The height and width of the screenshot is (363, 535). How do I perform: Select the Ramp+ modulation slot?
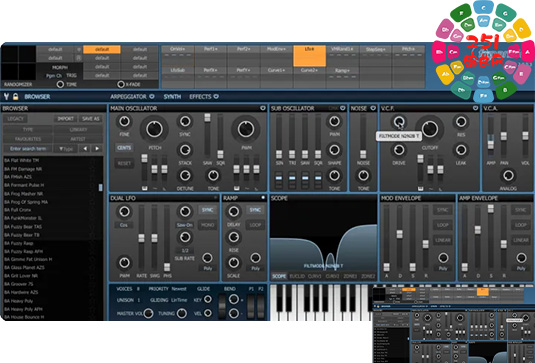[x=343, y=77]
